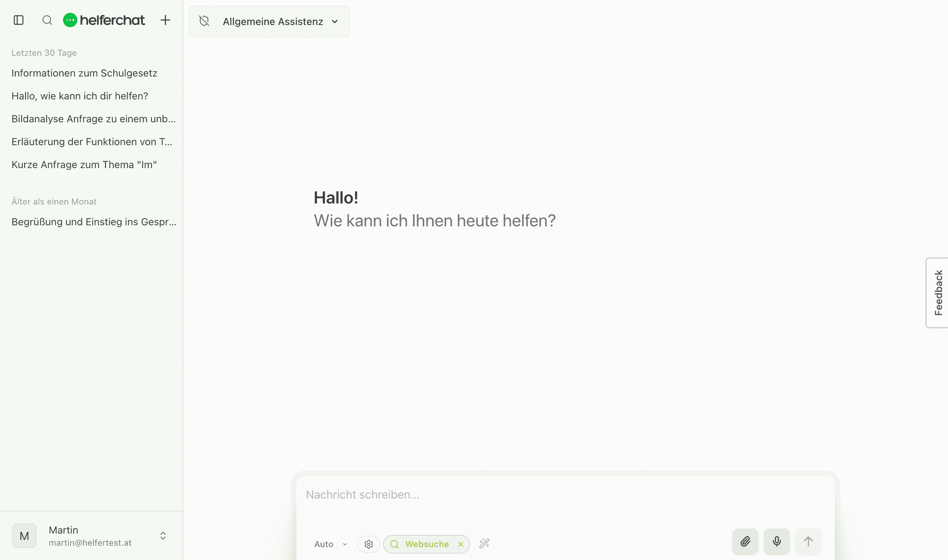This screenshot has height=560, width=948.
Task: Open the attachment paperclip icon
Action: (x=745, y=541)
